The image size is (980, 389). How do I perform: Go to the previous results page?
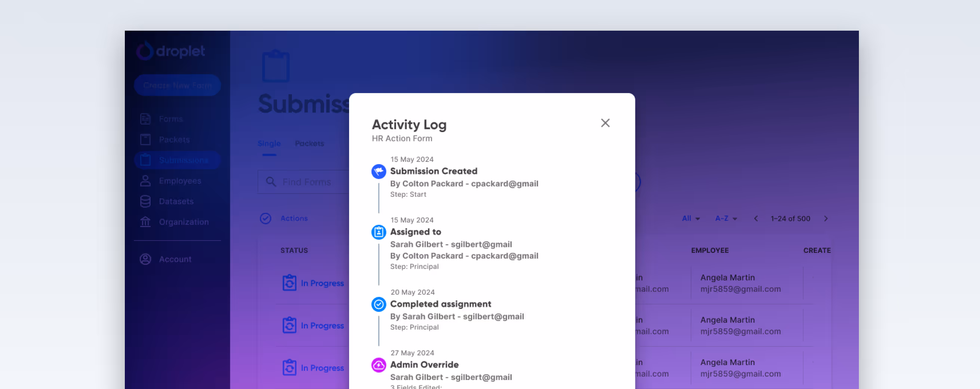756,218
